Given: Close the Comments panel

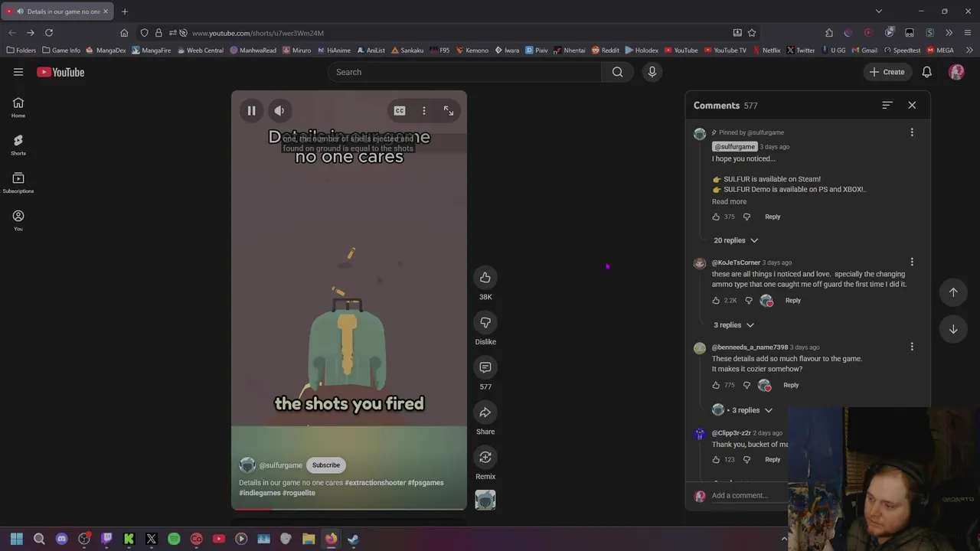Looking at the screenshot, I should pos(912,105).
